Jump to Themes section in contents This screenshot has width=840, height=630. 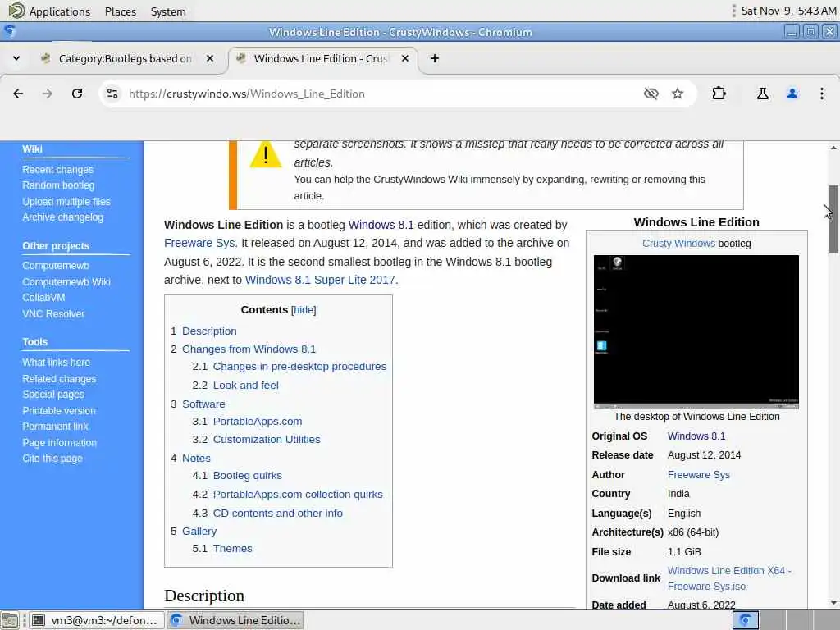(x=232, y=549)
